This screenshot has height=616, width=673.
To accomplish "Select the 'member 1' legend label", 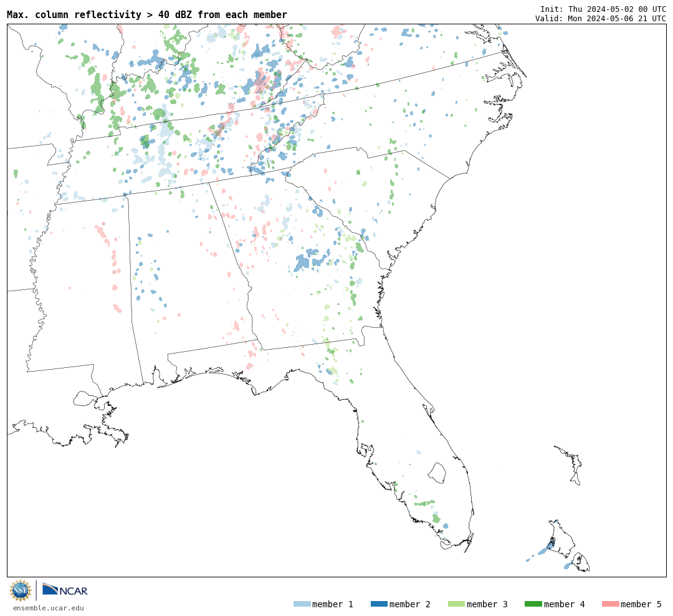I will tap(333, 604).
